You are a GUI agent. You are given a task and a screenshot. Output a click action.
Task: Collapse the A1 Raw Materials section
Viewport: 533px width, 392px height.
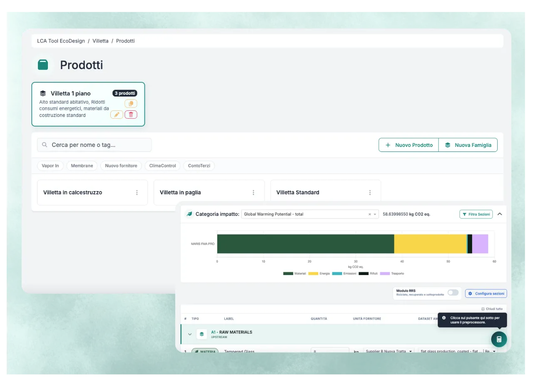pyautogui.click(x=190, y=334)
